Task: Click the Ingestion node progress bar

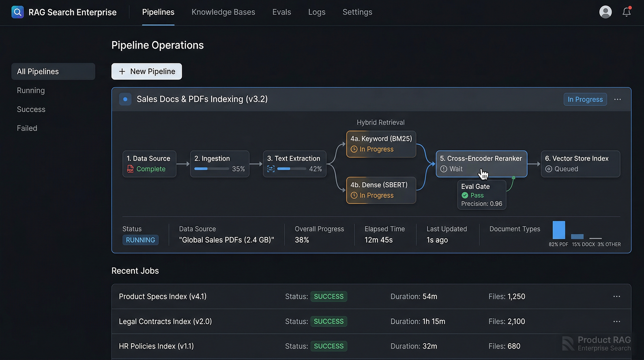Action: click(x=211, y=169)
